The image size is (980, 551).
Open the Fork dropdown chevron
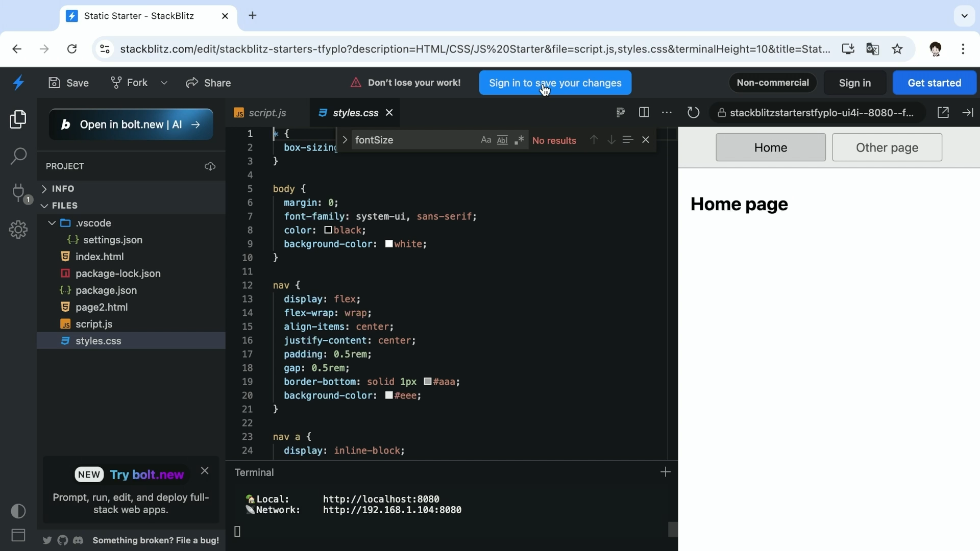tap(164, 82)
